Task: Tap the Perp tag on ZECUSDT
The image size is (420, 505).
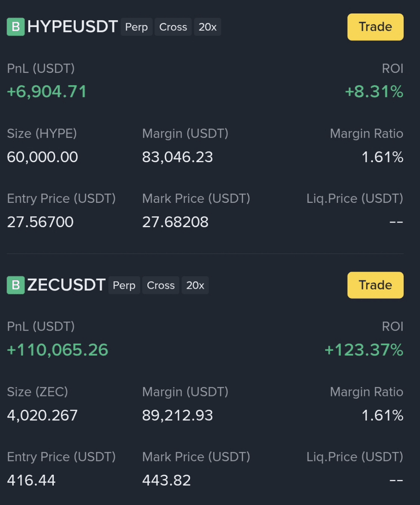Action: 124,285
